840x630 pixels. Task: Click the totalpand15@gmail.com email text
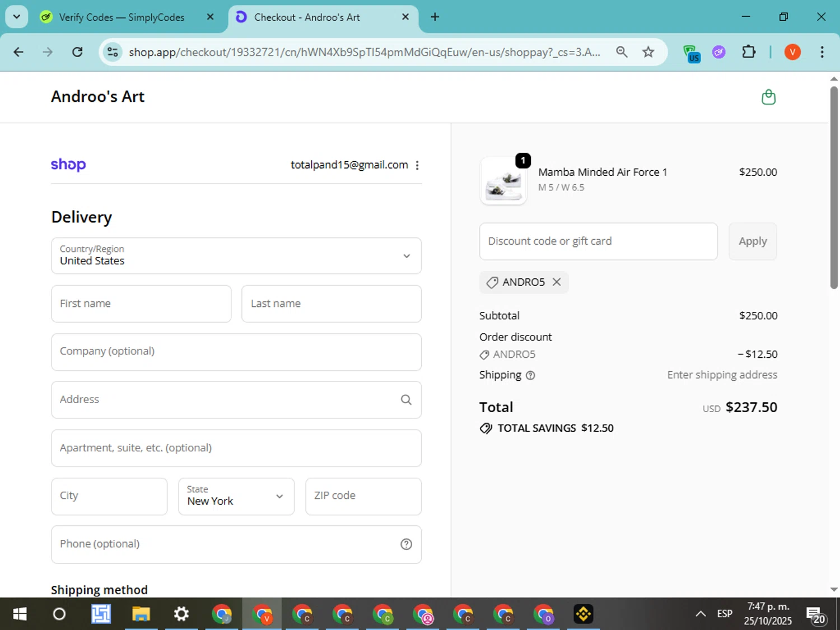pyautogui.click(x=349, y=165)
